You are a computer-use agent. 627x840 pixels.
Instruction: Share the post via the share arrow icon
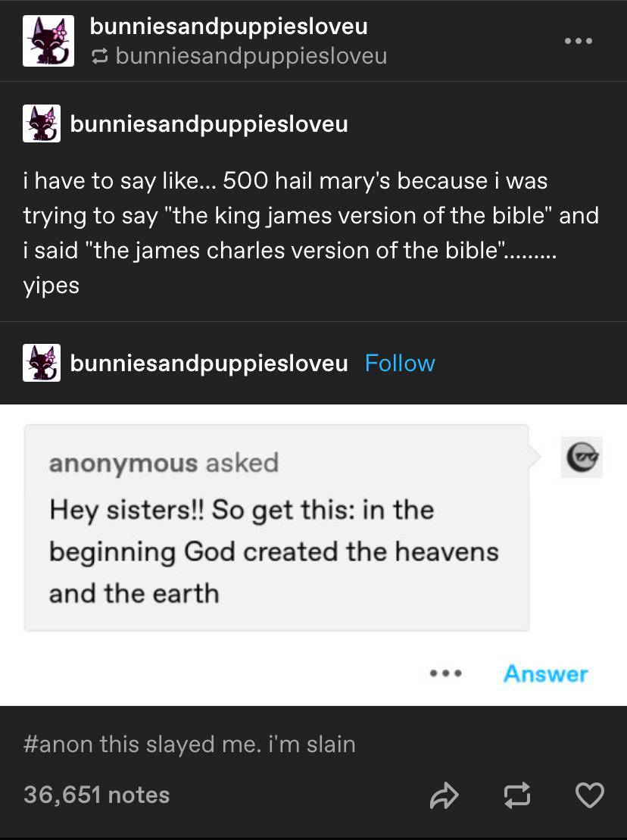click(445, 796)
